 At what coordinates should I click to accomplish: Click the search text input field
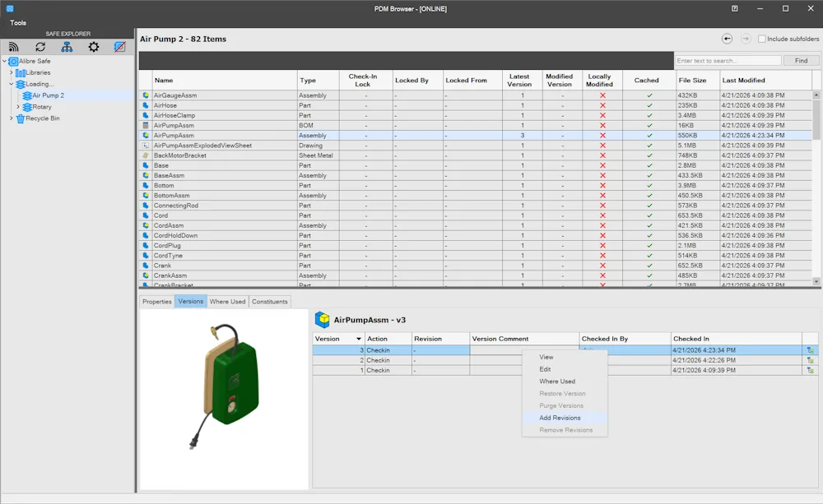[x=728, y=61]
